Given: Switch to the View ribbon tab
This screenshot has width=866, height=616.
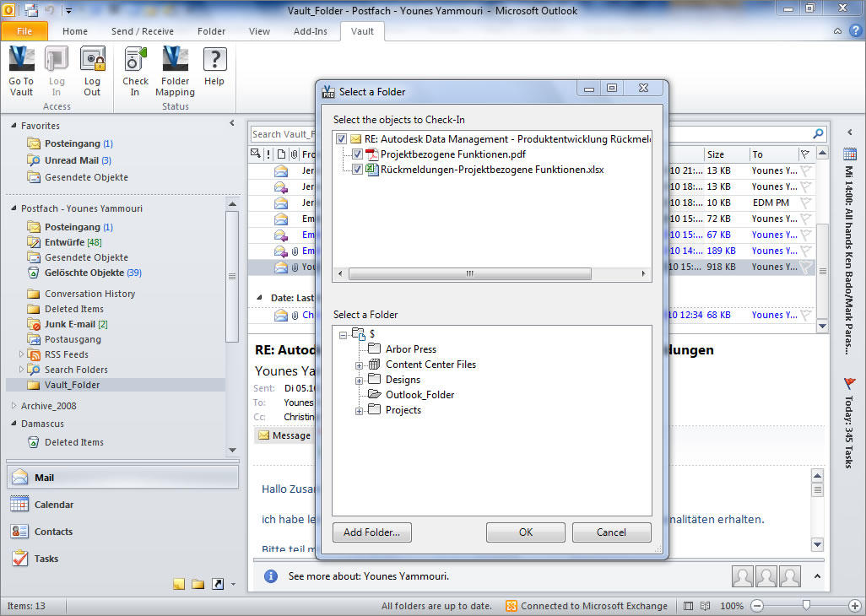Looking at the screenshot, I should click(260, 31).
